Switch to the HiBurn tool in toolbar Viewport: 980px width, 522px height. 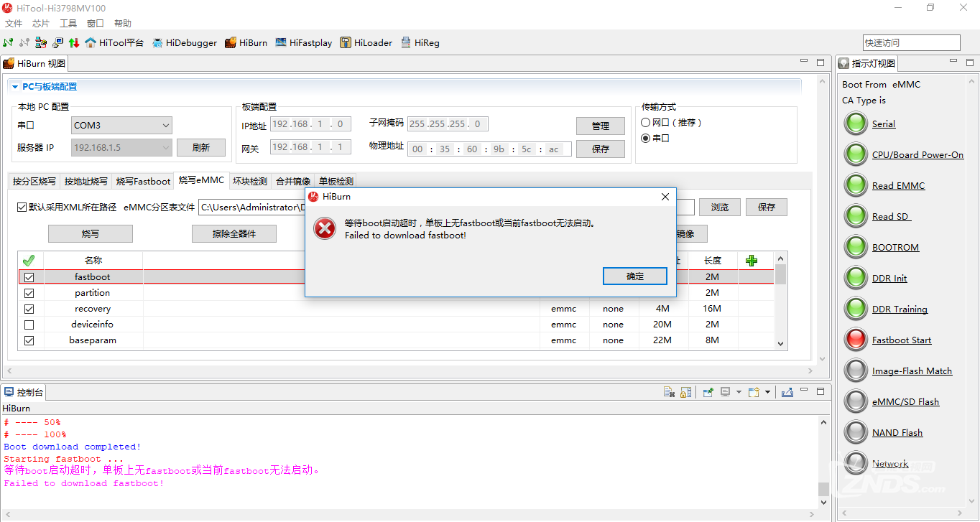click(246, 43)
